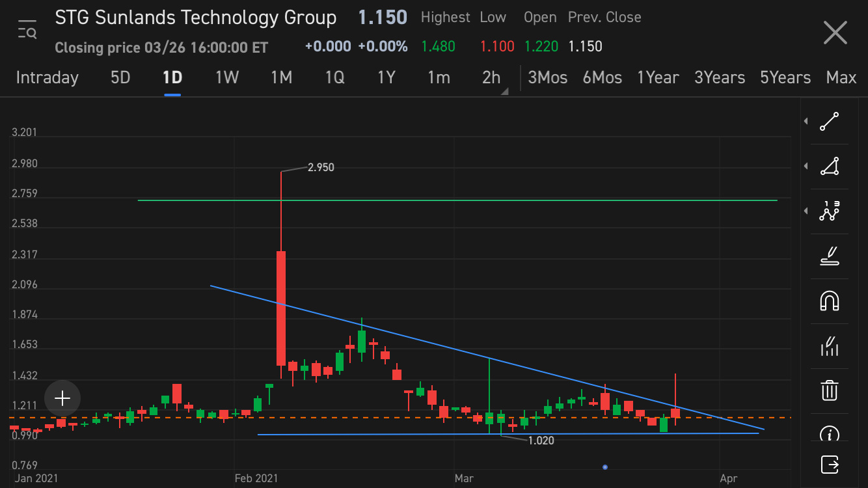
Task: Exit drawing mode with the exit icon
Action: click(x=830, y=465)
